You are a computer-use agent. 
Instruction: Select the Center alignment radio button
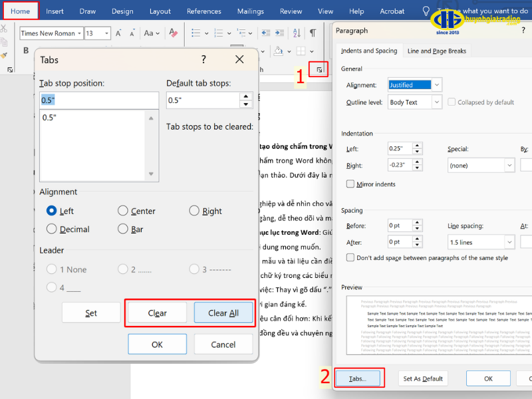point(123,211)
